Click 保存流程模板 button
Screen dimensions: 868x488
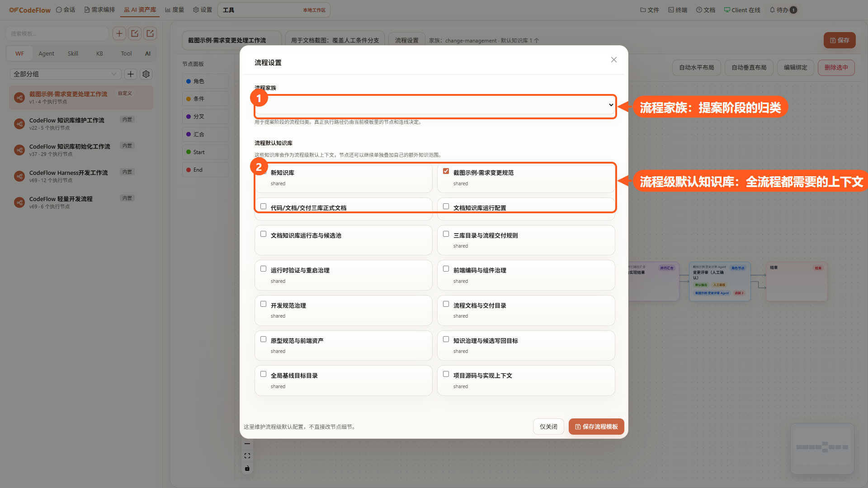click(596, 427)
